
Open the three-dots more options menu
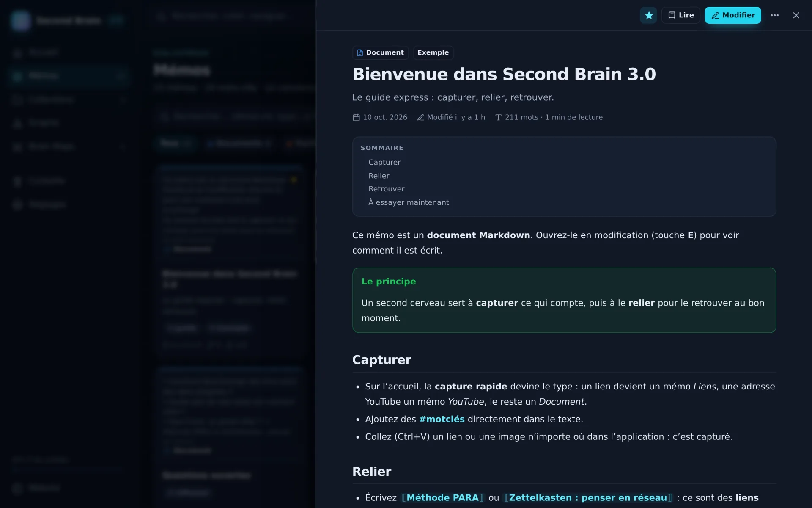coord(774,15)
